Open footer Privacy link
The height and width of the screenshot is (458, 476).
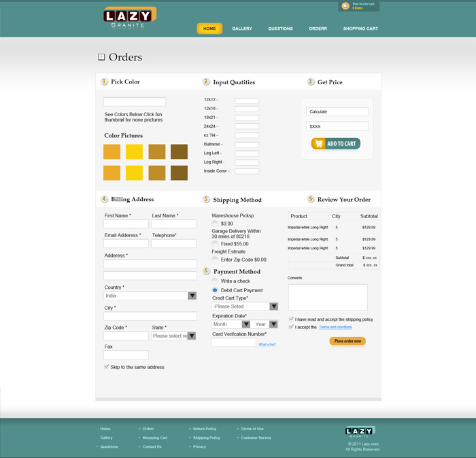[199, 446]
